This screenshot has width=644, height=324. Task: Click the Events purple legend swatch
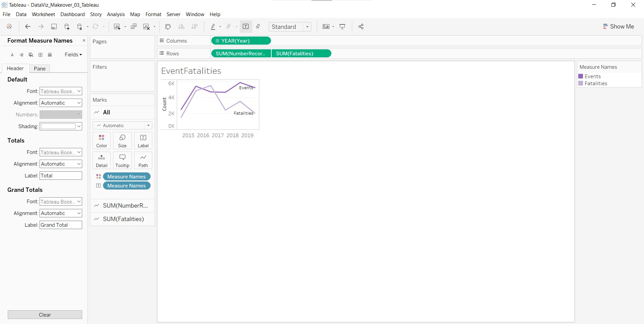(x=581, y=76)
